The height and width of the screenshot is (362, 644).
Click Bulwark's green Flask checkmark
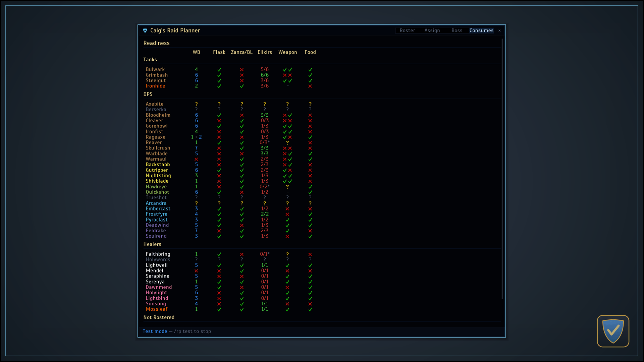[219, 70]
